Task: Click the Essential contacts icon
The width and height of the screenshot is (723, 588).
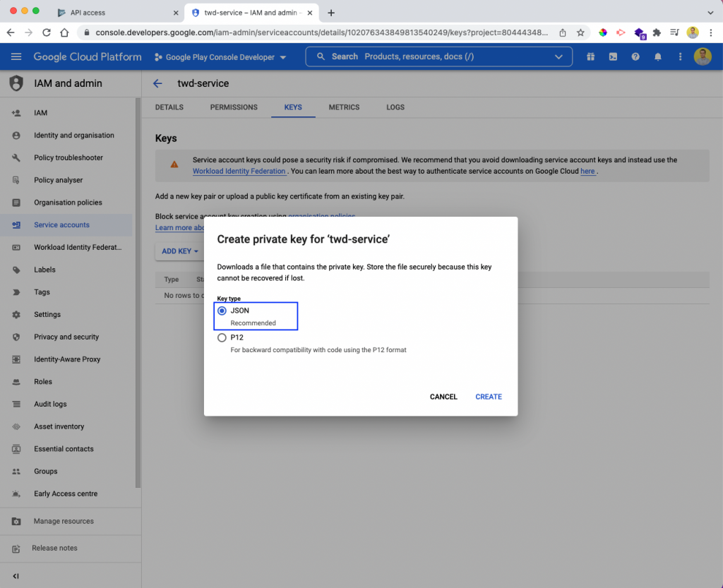Action: [x=16, y=449]
